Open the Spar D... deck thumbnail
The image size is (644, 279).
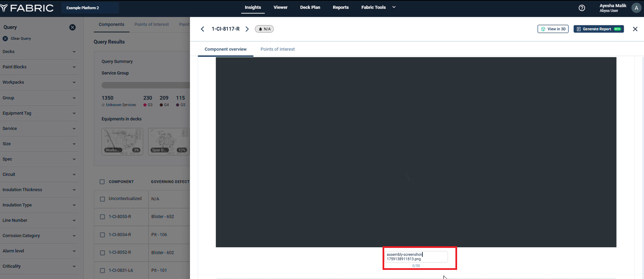pyautogui.click(x=169, y=142)
